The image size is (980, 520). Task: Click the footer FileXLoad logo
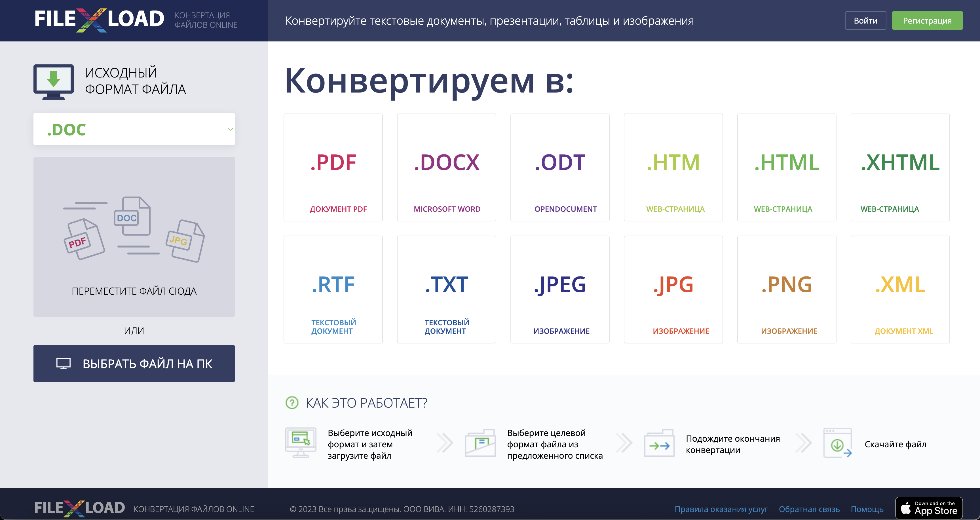(79, 508)
